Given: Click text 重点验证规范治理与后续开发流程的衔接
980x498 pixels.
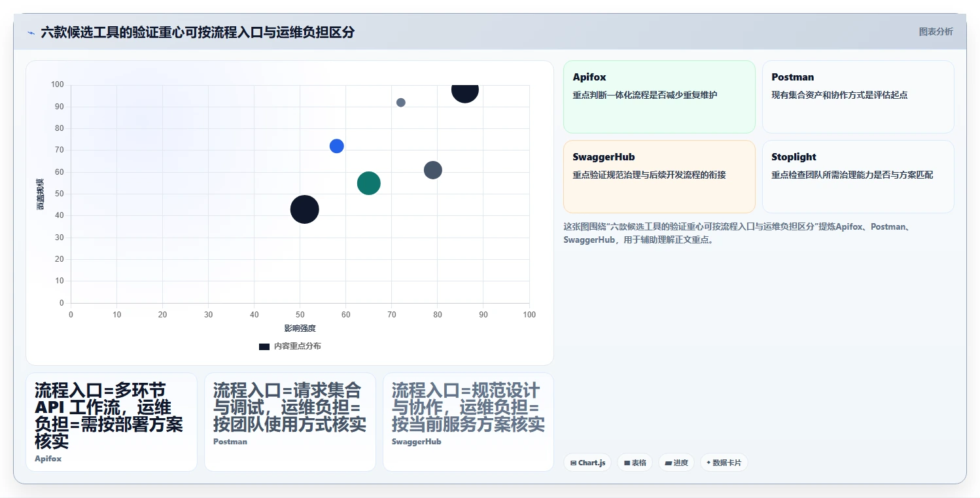Looking at the screenshot, I should click(x=649, y=175).
